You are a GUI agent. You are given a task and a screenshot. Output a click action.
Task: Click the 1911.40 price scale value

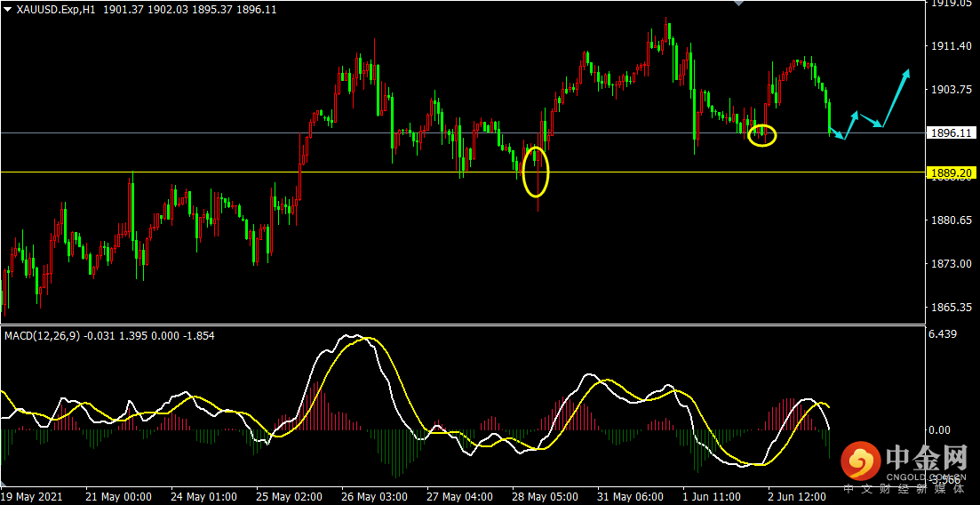(950, 46)
